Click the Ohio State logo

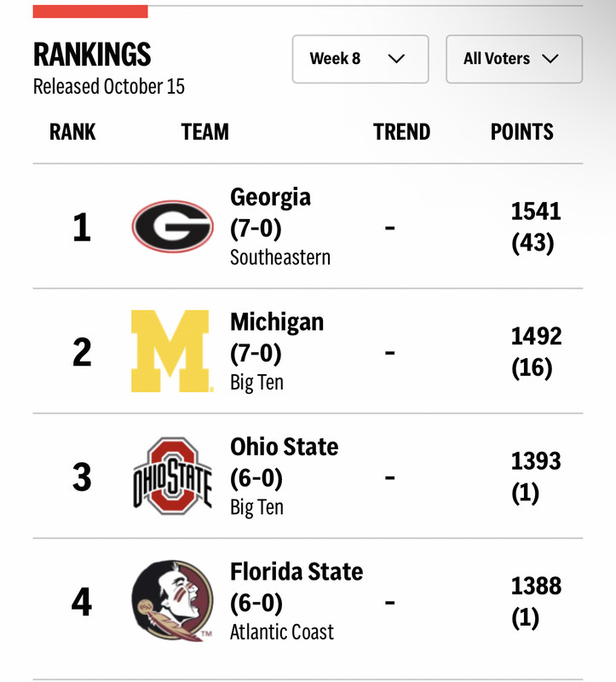[173, 476]
